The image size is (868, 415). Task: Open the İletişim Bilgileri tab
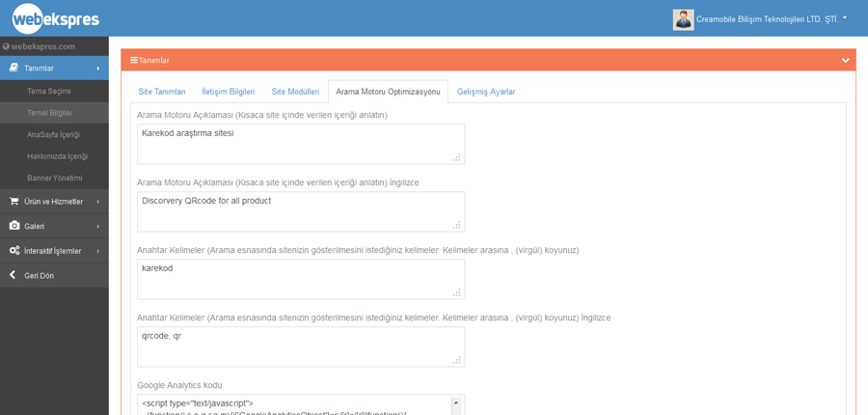pos(228,92)
